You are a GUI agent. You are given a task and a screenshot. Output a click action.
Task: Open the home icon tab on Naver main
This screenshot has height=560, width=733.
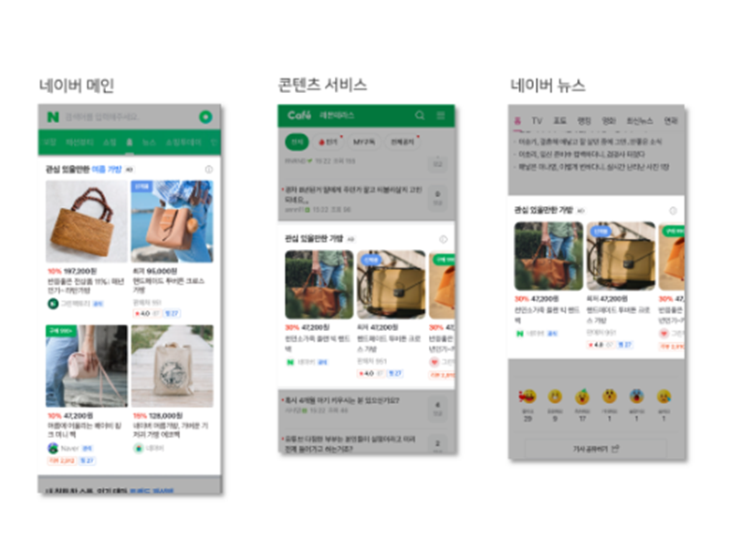130,142
